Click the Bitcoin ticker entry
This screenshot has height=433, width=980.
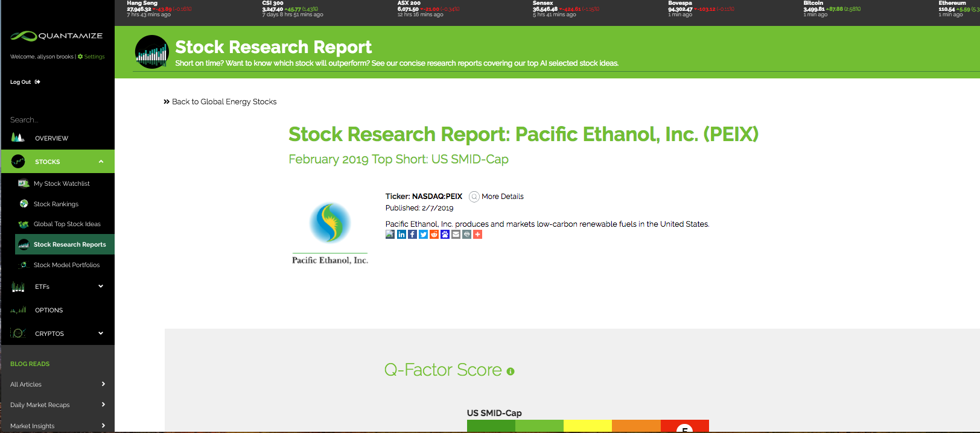pos(832,9)
